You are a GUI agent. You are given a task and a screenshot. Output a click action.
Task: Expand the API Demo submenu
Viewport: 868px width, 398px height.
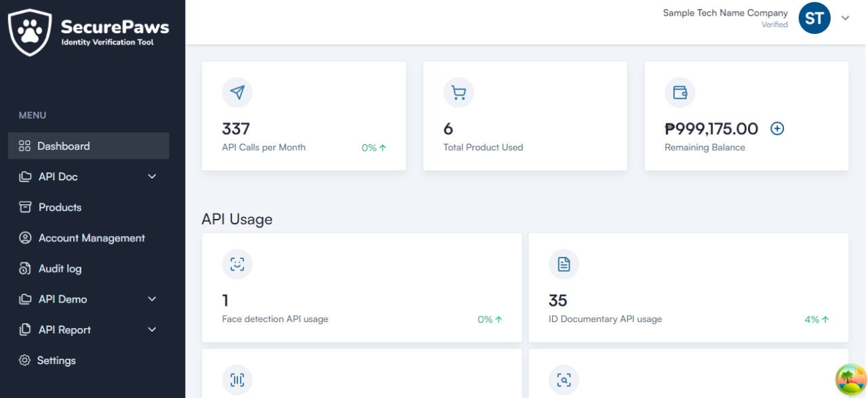coord(152,299)
